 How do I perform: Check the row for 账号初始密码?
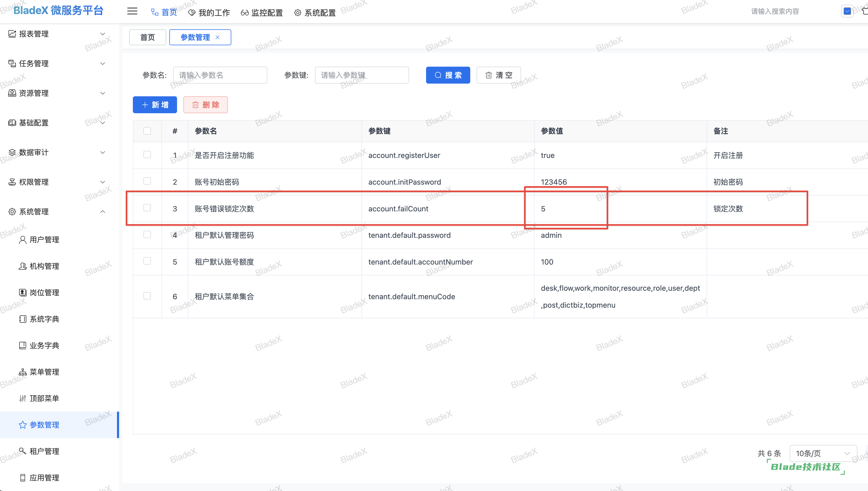tap(147, 181)
